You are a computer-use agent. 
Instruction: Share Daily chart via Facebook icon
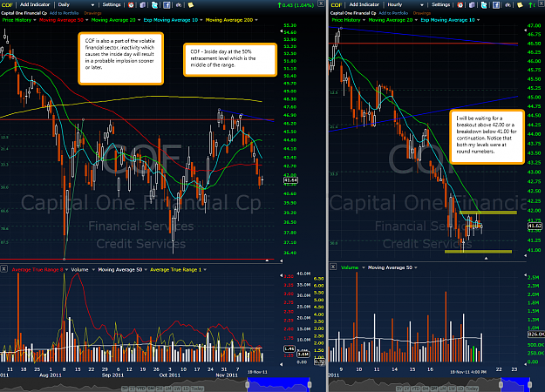tap(167, 5)
